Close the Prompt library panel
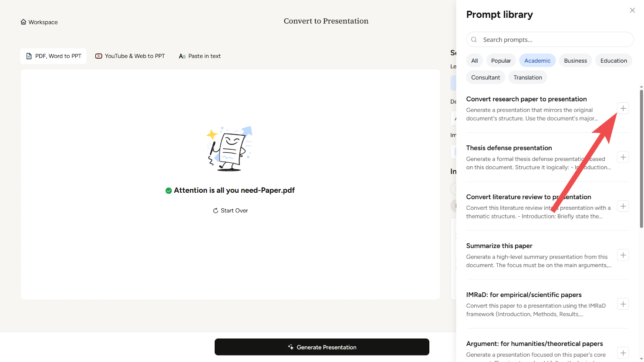 pyautogui.click(x=632, y=10)
